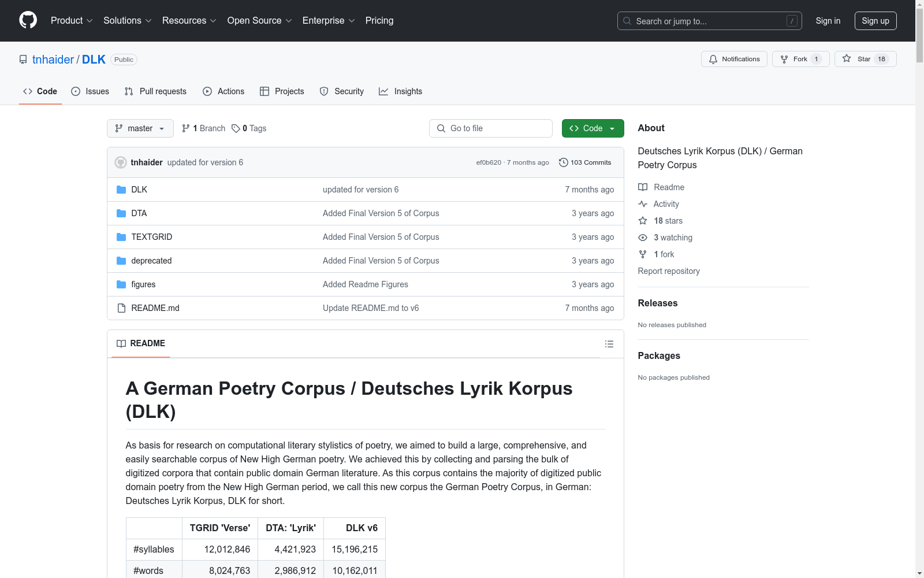Click the slash shortcut key icon
The height and width of the screenshot is (578, 924).
[792, 21]
